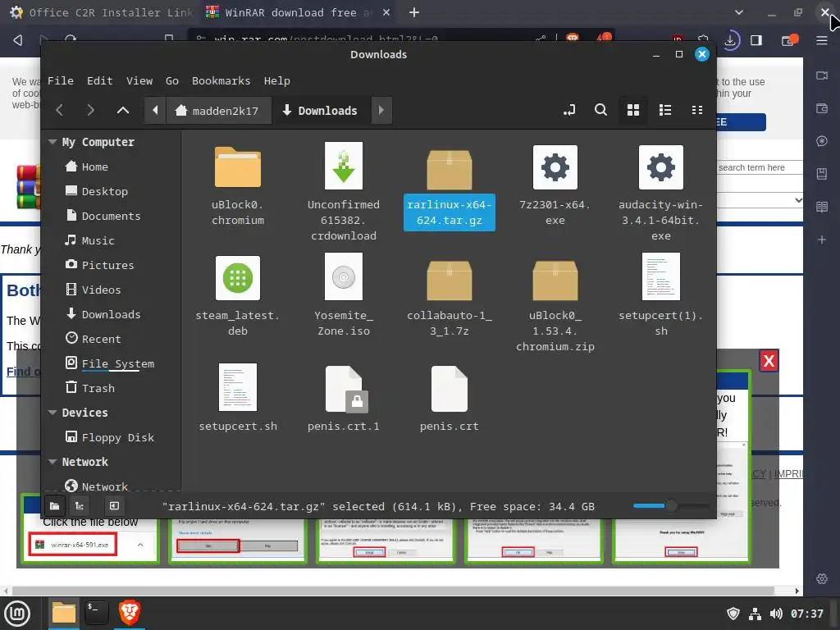Open Downloads in sidebar
840x630 pixels.
tap(112, 314)
